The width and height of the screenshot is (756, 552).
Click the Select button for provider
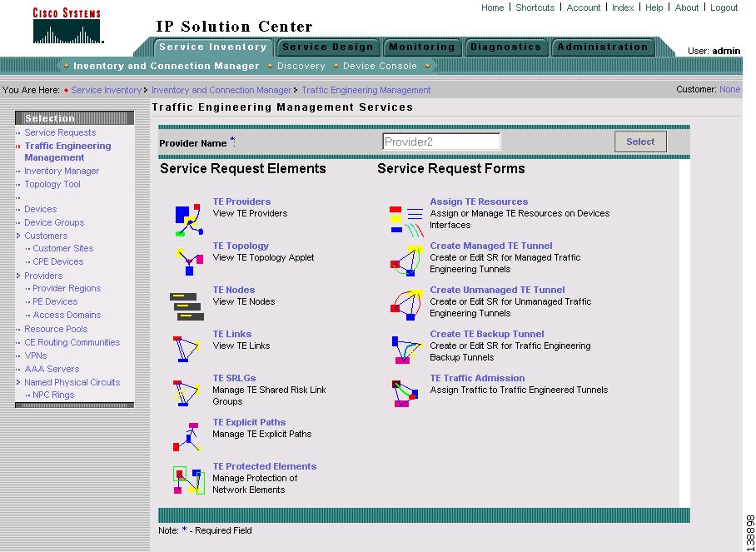640,142
